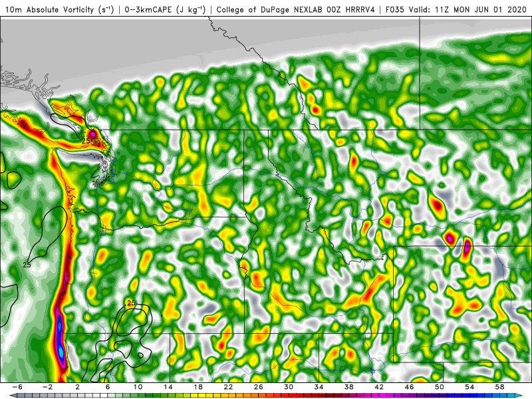Click the "F035" forecast hour text

tap(395, 9)
